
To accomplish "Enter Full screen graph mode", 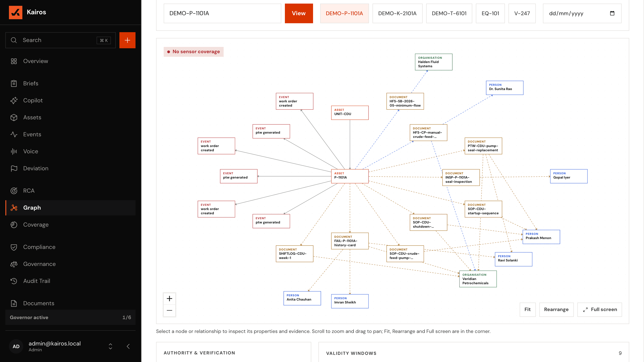I will tap(600, 309).
